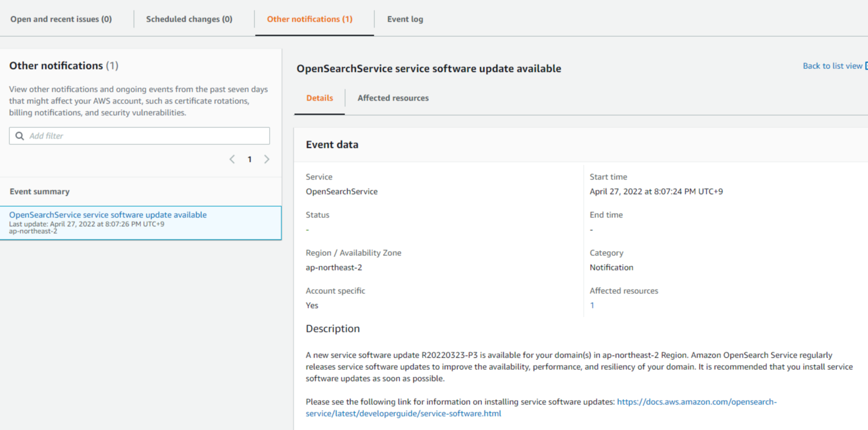The height and width of the screenshot is (430, 868).
Task: Click the search magnifier icon in filter
Action: pos(20,136)
